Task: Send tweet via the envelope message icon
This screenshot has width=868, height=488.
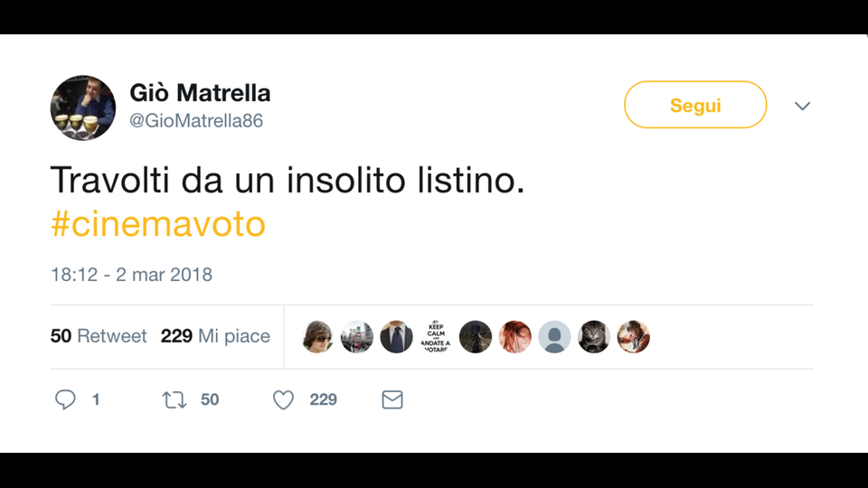Action: (392, 399)
